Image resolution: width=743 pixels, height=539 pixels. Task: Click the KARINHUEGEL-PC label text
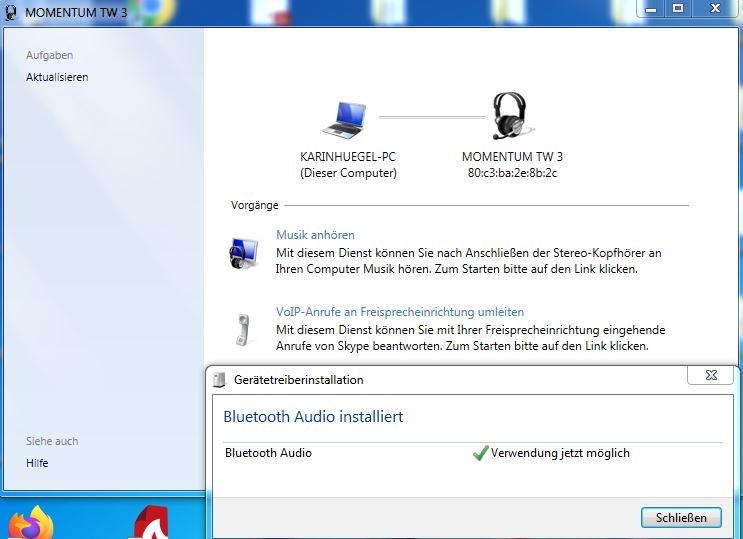pyautogui.click(x=348, y=157)
